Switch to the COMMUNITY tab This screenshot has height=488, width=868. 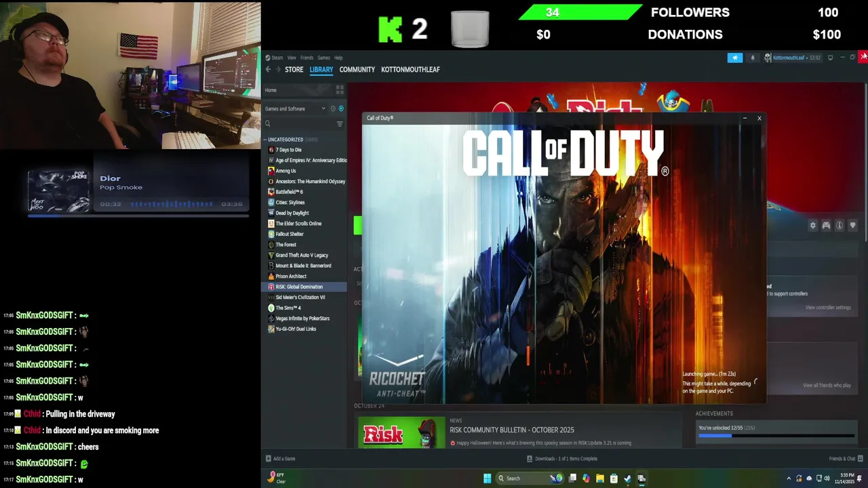357,69
